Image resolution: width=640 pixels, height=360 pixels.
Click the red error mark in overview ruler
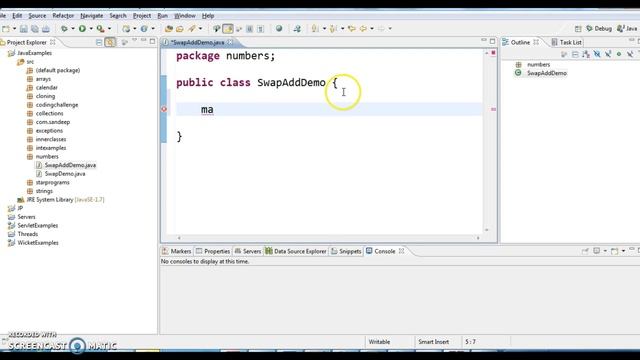click(x=493, y=109)
